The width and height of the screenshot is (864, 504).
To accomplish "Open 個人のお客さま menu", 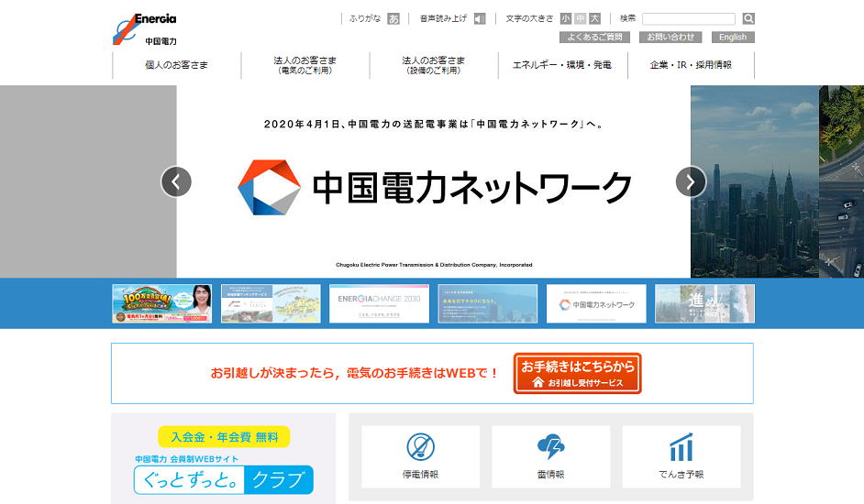I will point(177,65).
